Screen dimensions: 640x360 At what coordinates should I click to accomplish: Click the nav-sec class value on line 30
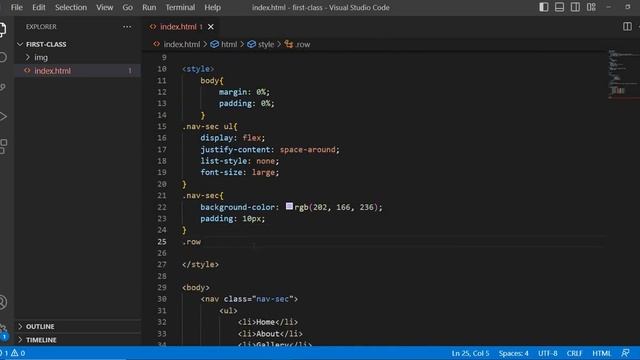coord(272,299)
